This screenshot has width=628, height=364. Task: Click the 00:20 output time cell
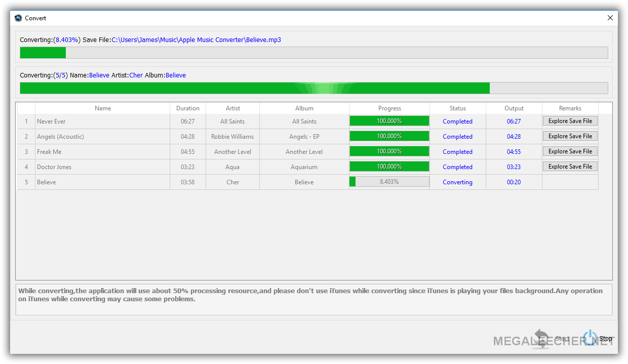[x=514, y=182]
